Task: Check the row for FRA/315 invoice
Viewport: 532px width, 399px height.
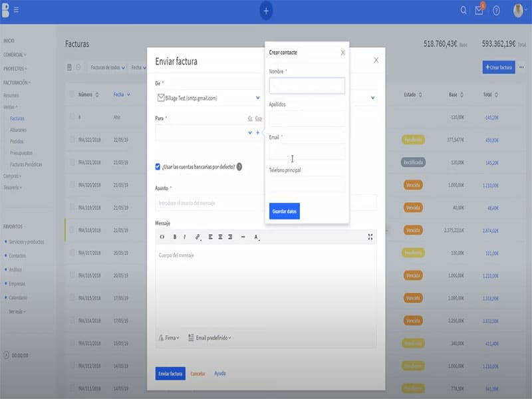Action: pyautogui.click(x=72, y=297)
